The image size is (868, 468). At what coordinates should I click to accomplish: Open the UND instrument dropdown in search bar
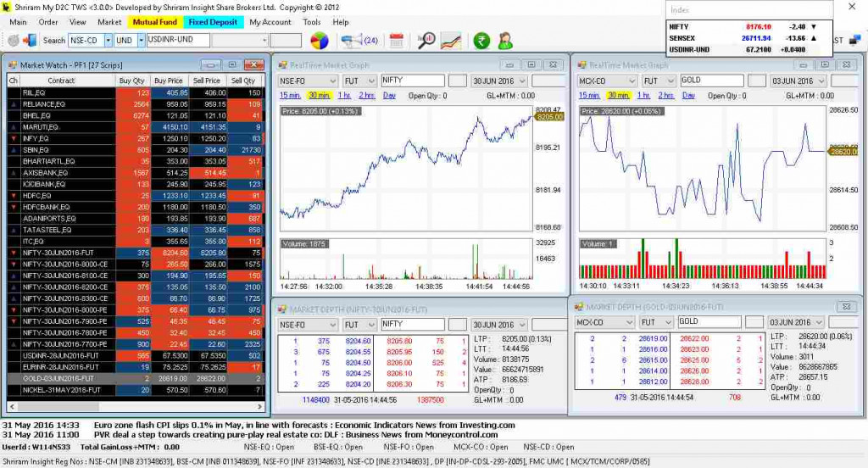pyautogui.click(x=139, y=40)
